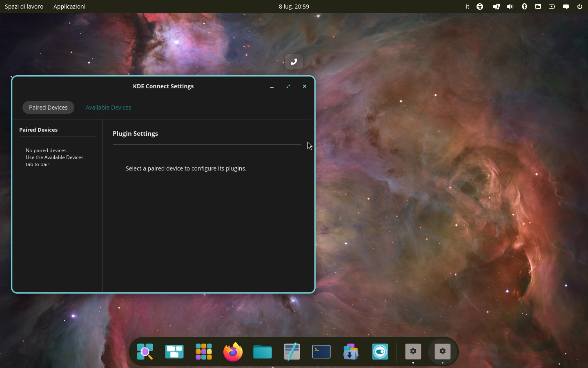Maximize the KDE Connect Settings window

pyautogui.click(x=288, y=86)
